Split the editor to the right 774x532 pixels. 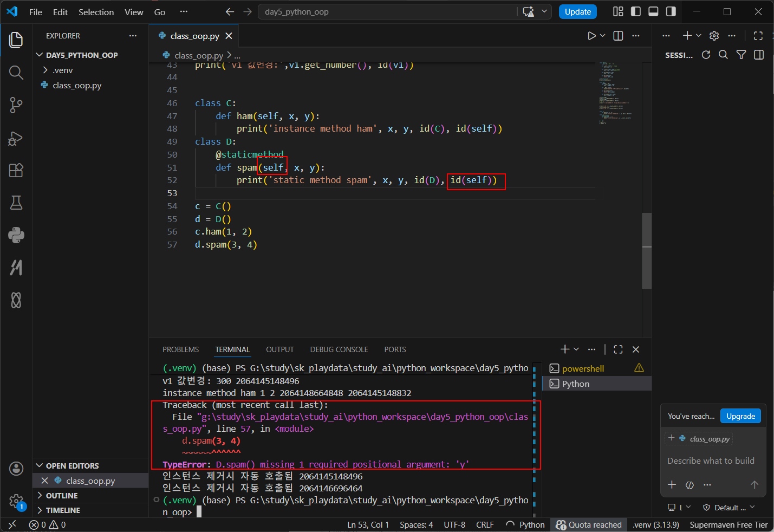click(618, 36)
